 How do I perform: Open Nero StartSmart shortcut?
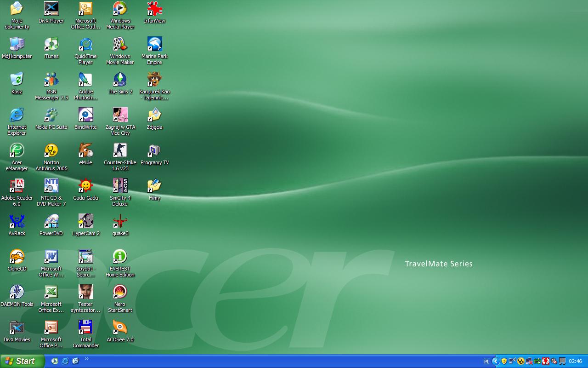click(x=120, y=293)
